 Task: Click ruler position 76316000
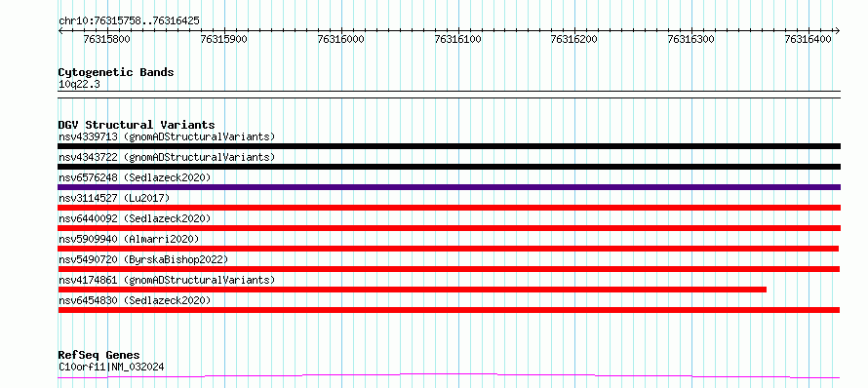point(341,39)
